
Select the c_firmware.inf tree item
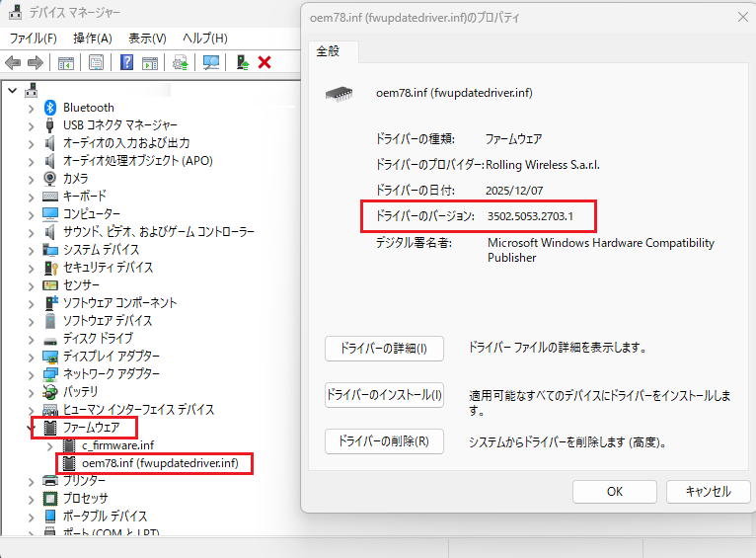117,445
